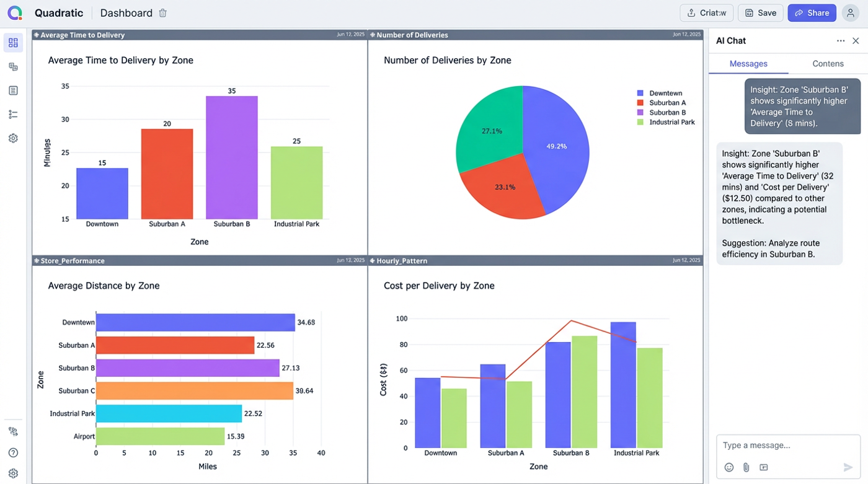Image resolution: width=868 pixels, height=484 pixels.
Task: Toggle Downtown in the pie chart legend
Action: point(659,92)
